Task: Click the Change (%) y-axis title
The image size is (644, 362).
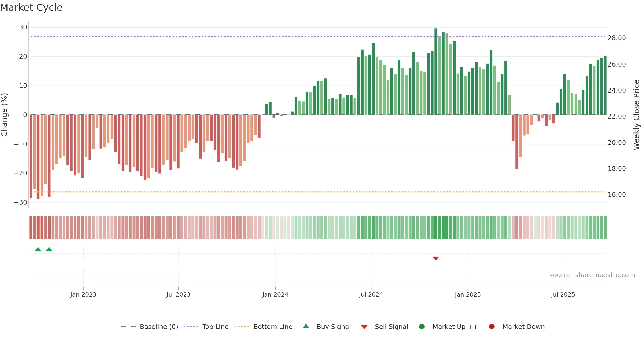Action: coord(4,115)
